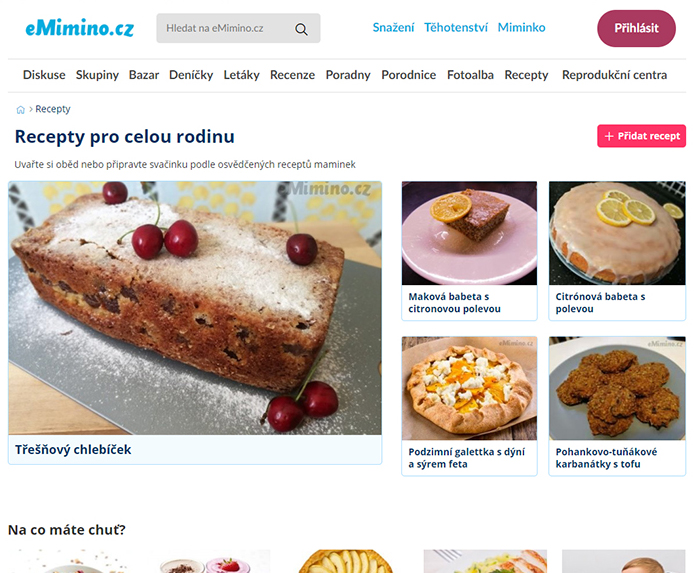Select the Diskuse menu item
Image resolution: width=694 pixels, height=573 pixels.
44,75
